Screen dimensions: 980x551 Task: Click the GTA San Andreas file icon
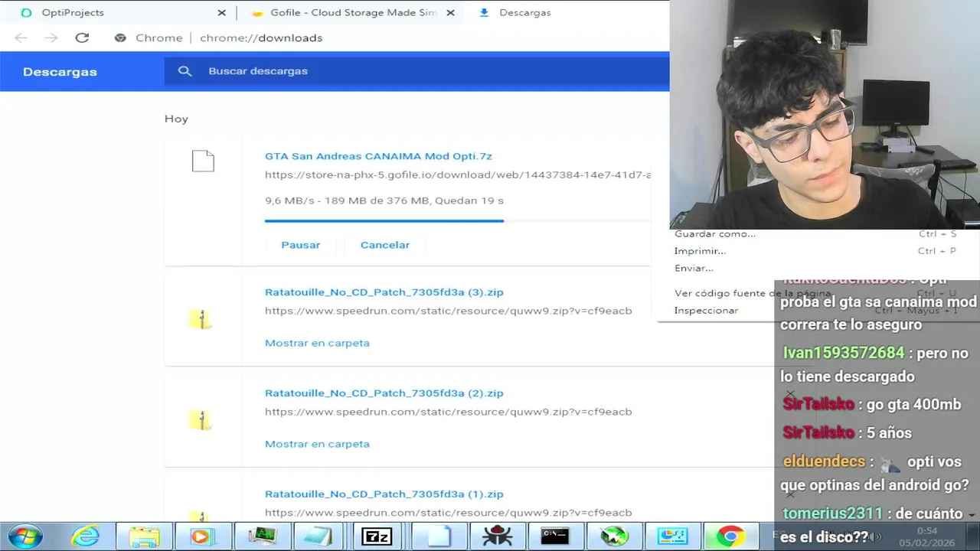click(203, 161)
